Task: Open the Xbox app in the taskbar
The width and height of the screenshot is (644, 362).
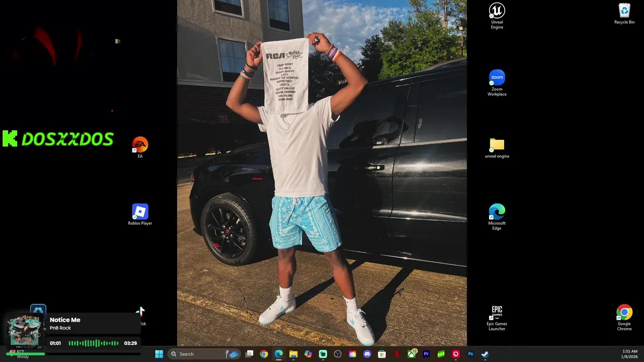Action: pos(412,354)
